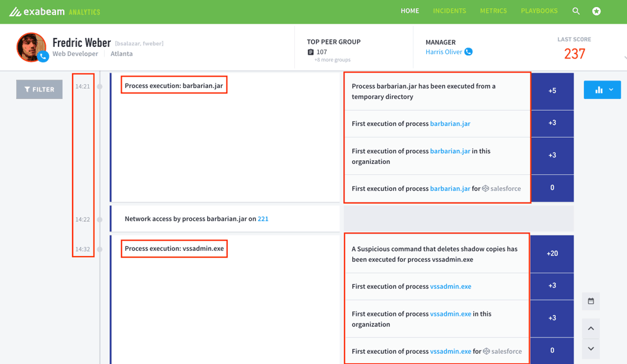Click the +5 score for temporary directory rule
627x364 pixels.
click(x=552, y=91)
